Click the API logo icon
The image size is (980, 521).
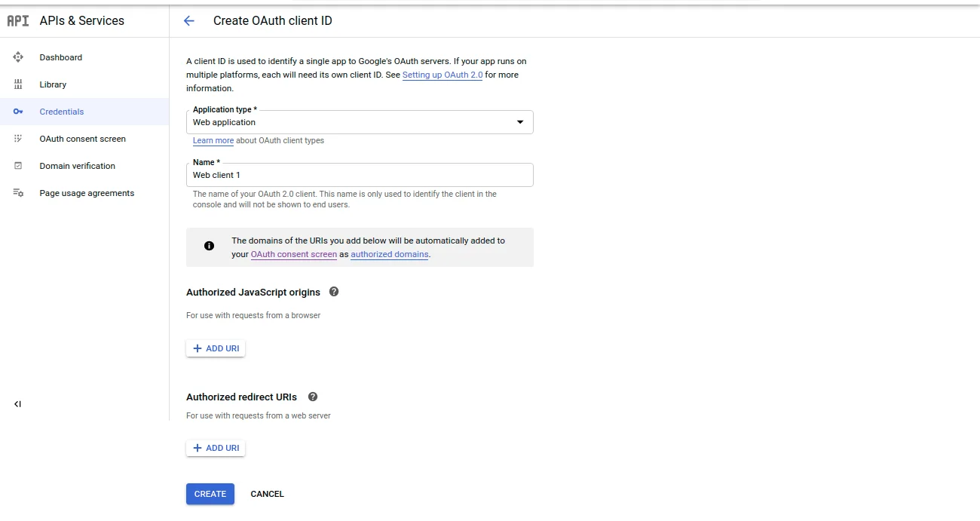coord(18,21)
